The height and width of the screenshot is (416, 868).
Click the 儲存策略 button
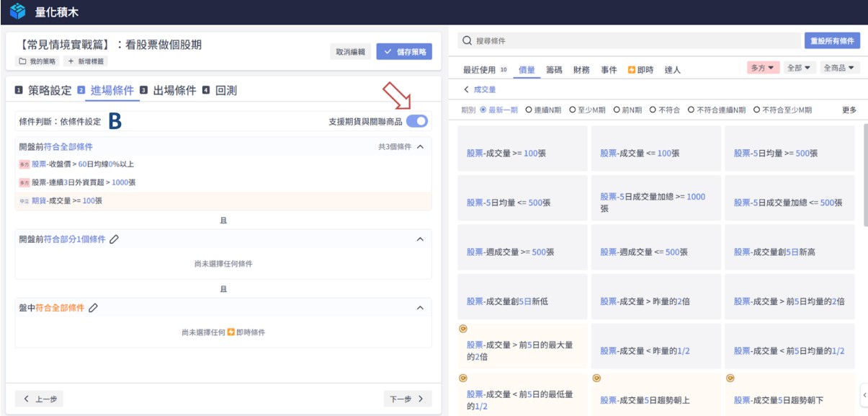[404, 51]
